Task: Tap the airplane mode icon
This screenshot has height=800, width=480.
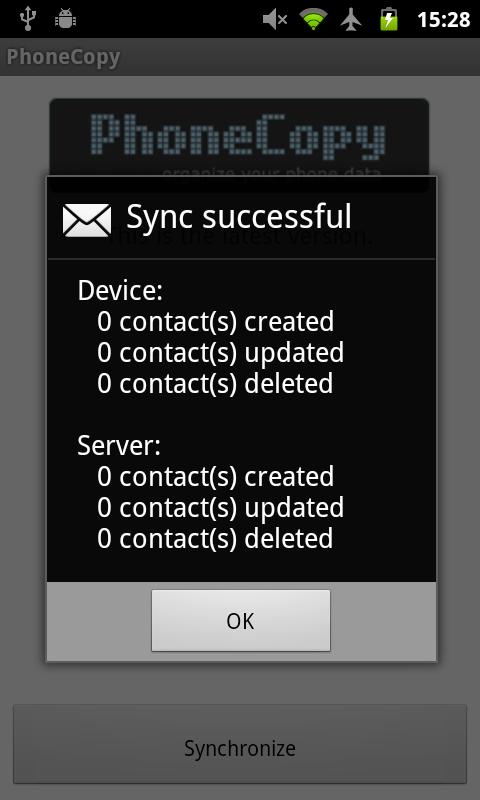Action: [351, 20]
